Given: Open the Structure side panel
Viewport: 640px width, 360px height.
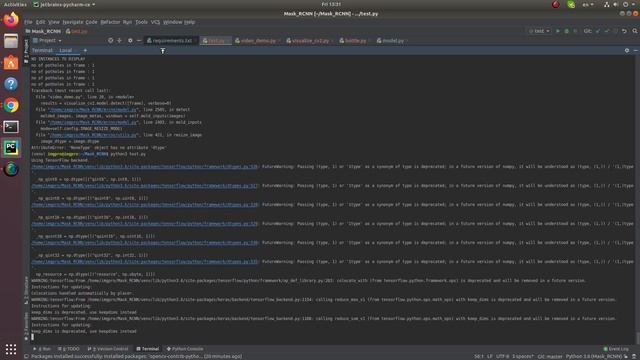Looking at the screenshot, I should pos(27,290).
